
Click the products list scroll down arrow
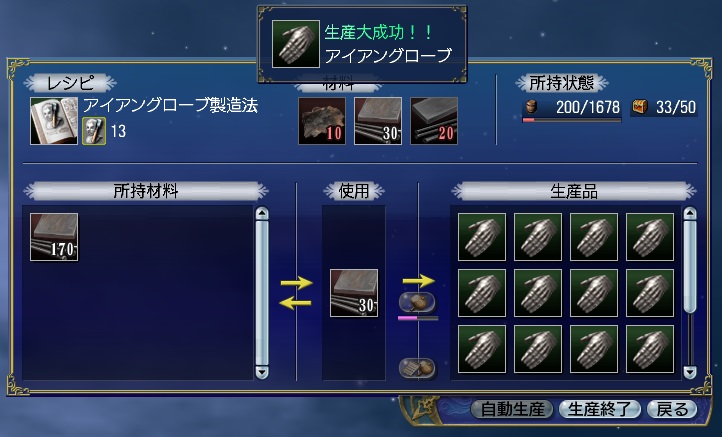pos(689,372)
